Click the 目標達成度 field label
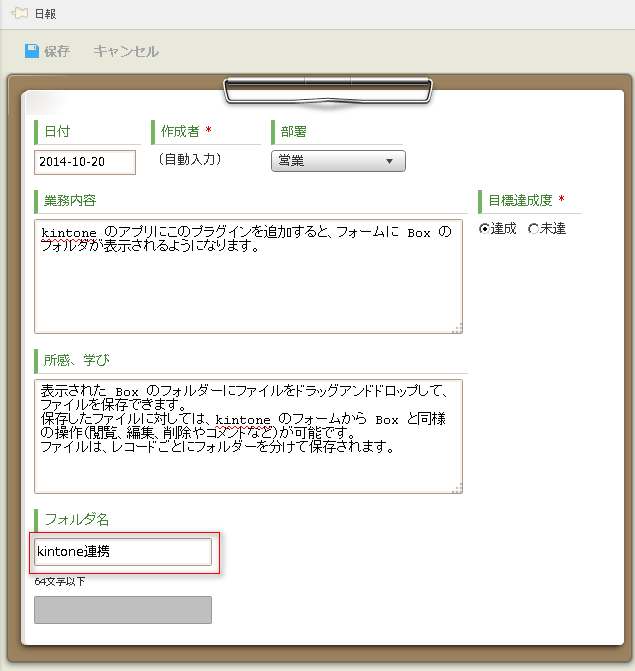635x671 pixels. 520,200
